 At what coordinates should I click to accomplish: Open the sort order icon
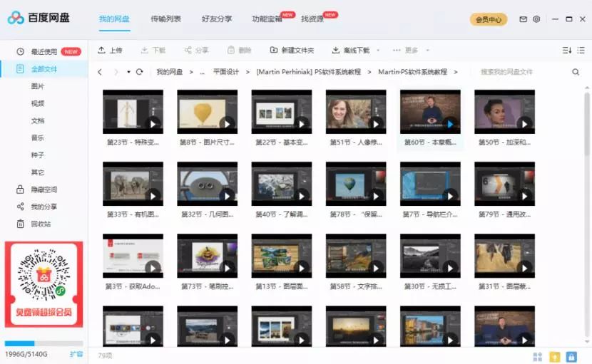coord(567,50)
